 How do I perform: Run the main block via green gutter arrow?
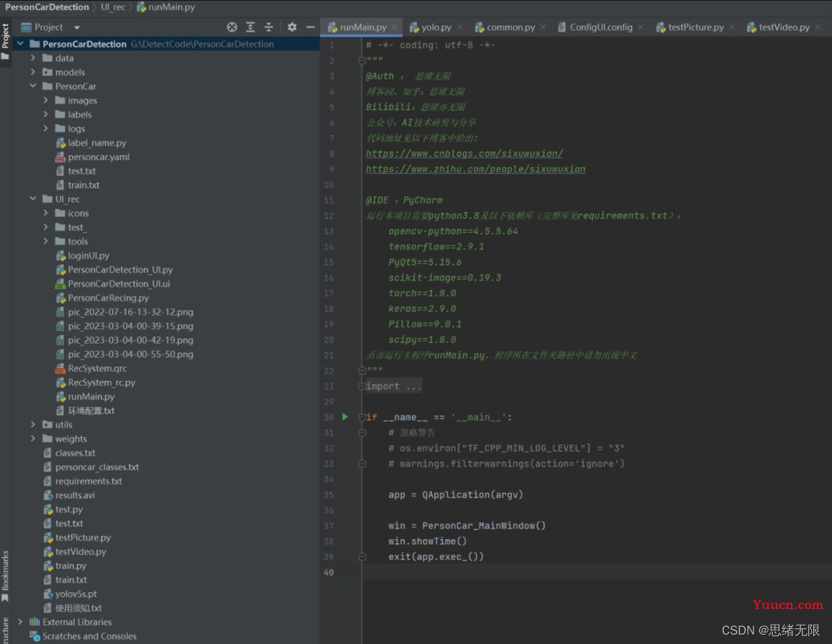(345, 417)
